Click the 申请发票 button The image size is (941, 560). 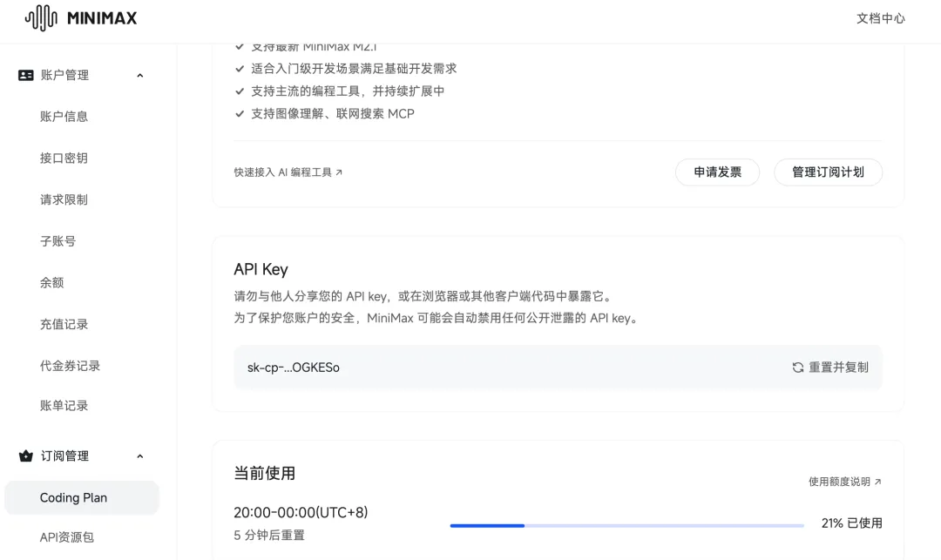click(717, 172)
